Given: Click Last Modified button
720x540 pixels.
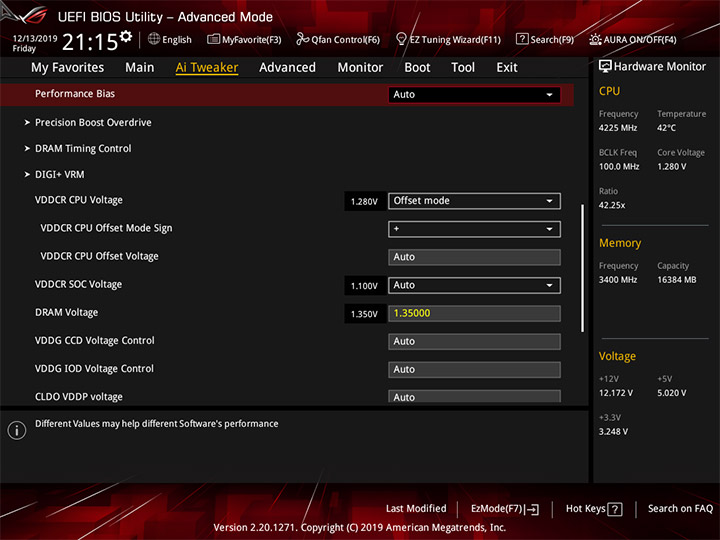Looking at the screenshot, I should pos(416,509).
